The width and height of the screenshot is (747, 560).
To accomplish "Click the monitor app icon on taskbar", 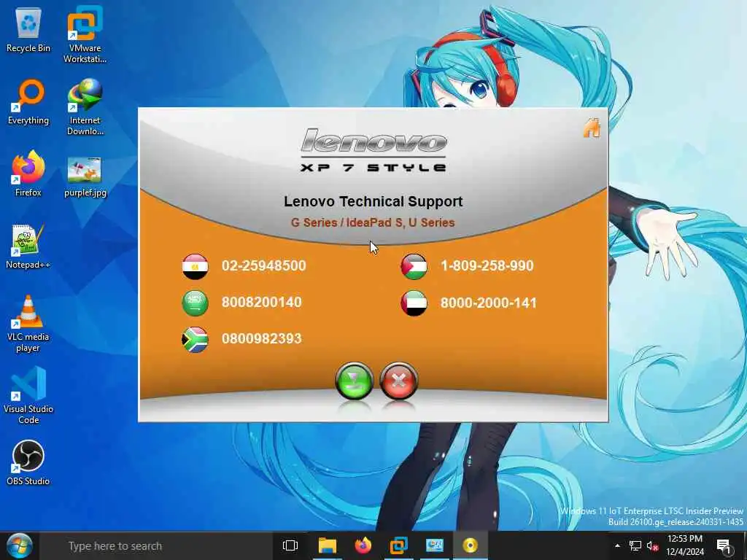I will pos(435,545).
